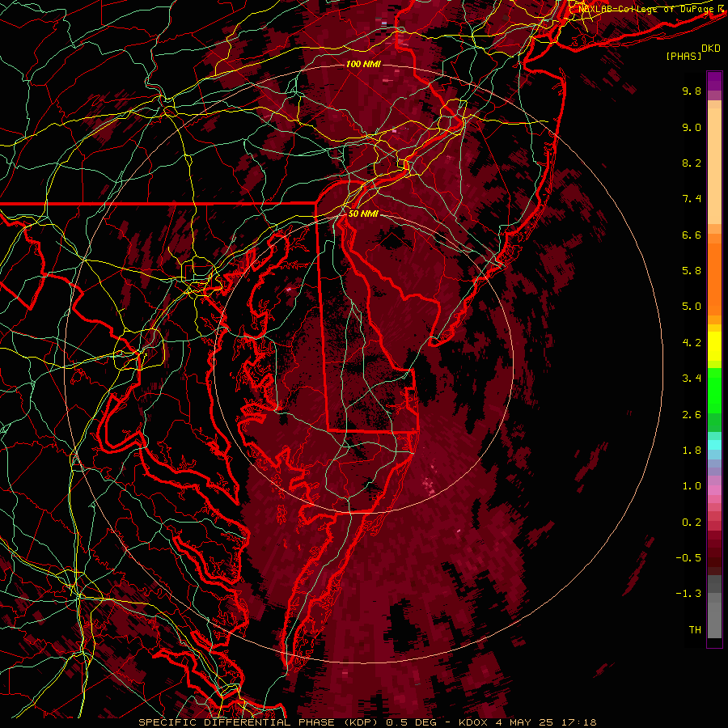The image size is (728, 728).
Task: Click the 3.4 value on the color scale
Action: 692,379
